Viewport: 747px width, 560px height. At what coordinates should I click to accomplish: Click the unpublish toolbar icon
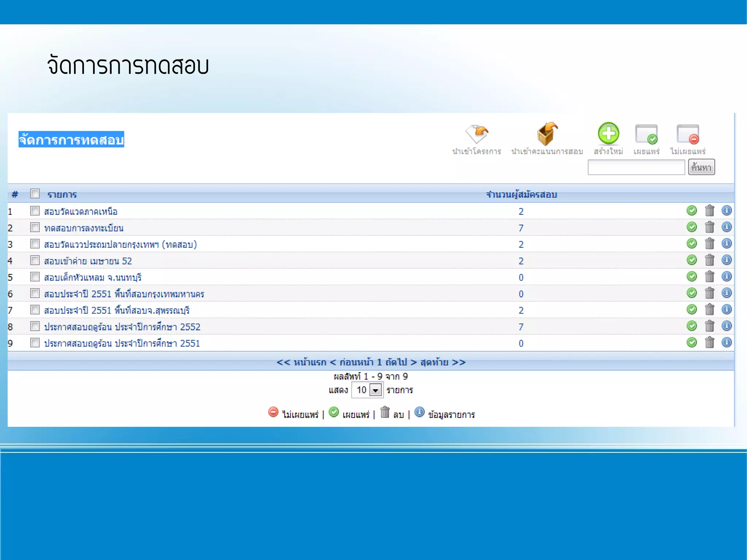(688, 134)
